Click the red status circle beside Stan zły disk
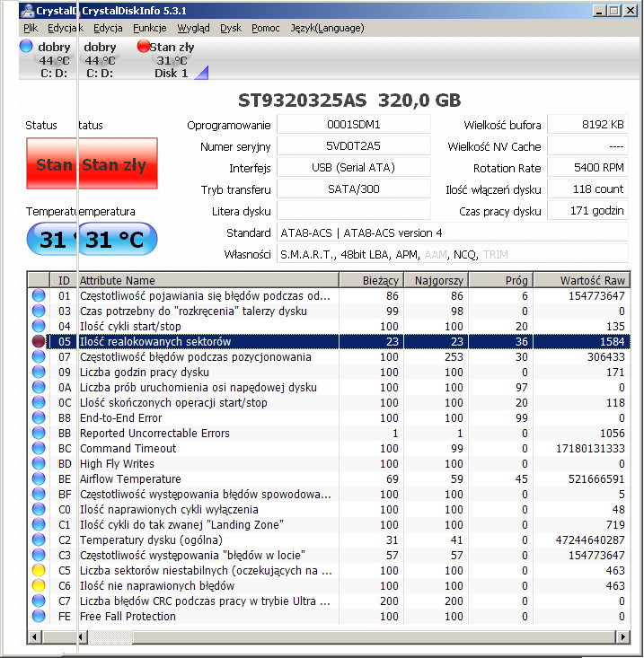This screenshot has width=644, height=658. tap(144, 46)
